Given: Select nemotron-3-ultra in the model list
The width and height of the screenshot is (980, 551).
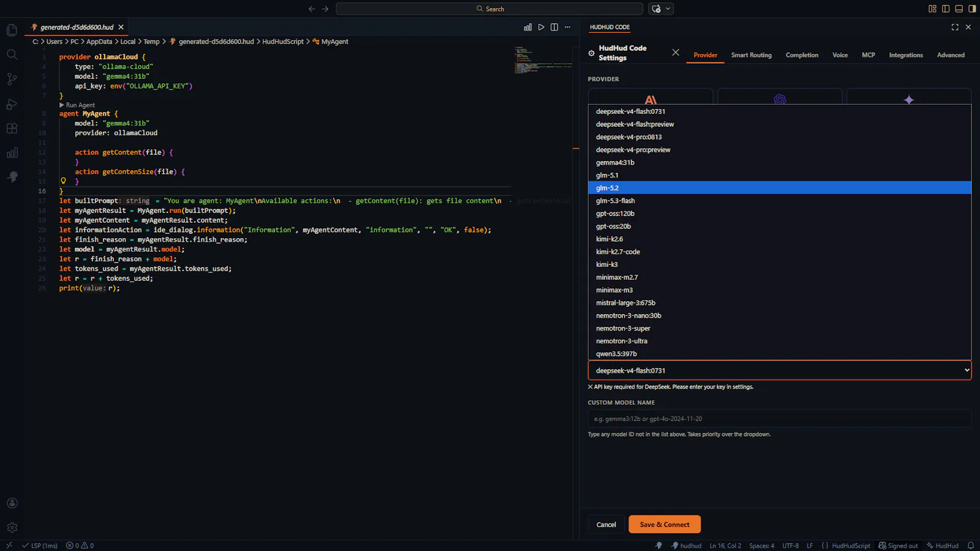Looking at the screenshot, I should (780, 341).
